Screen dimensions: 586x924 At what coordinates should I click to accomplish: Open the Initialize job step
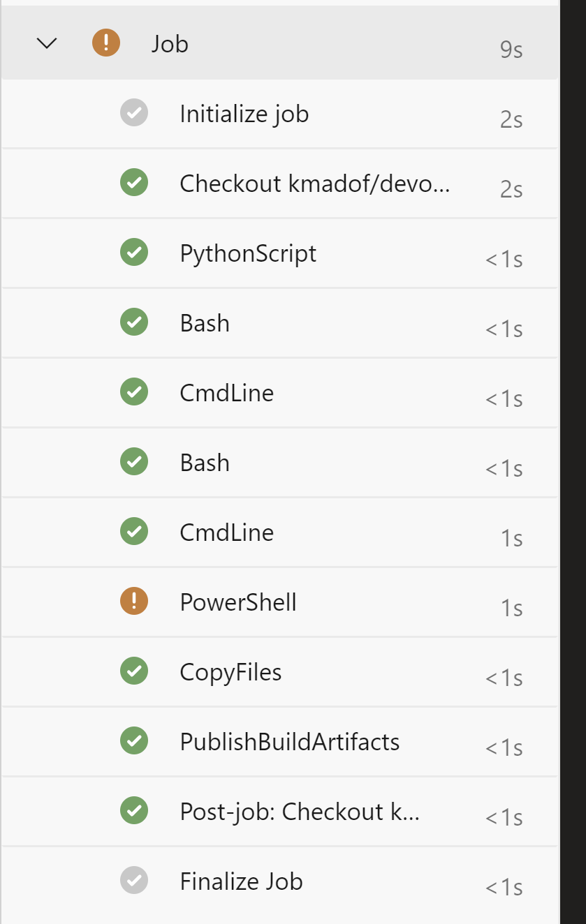(x=244, y=114)
